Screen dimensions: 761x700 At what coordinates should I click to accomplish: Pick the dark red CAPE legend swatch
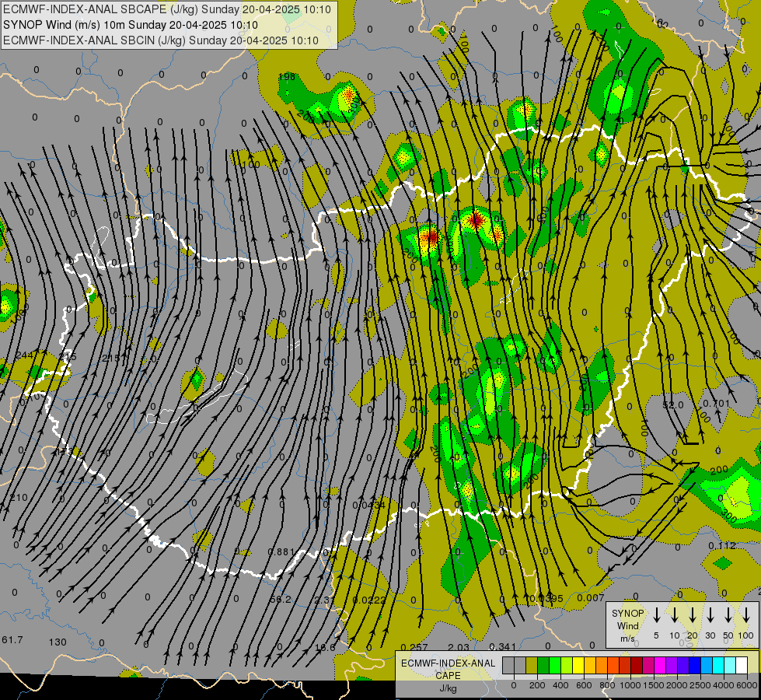[x=637, y=665]
